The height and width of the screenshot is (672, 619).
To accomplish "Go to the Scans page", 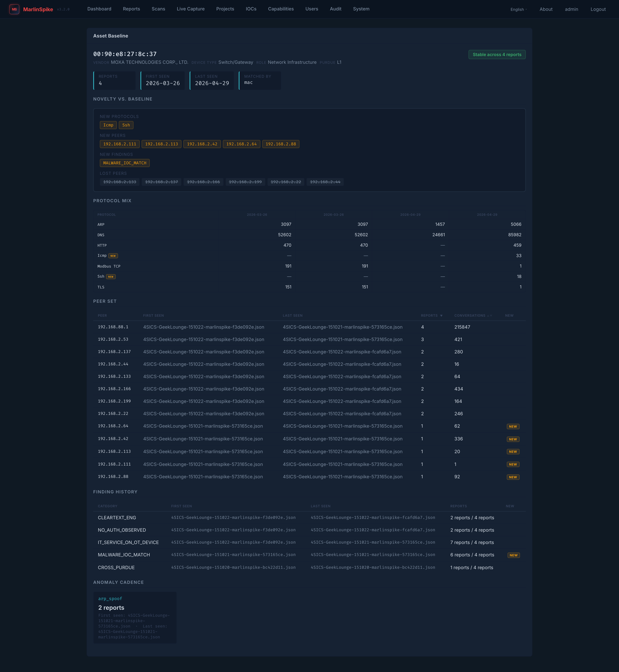I will click(158, 9).
